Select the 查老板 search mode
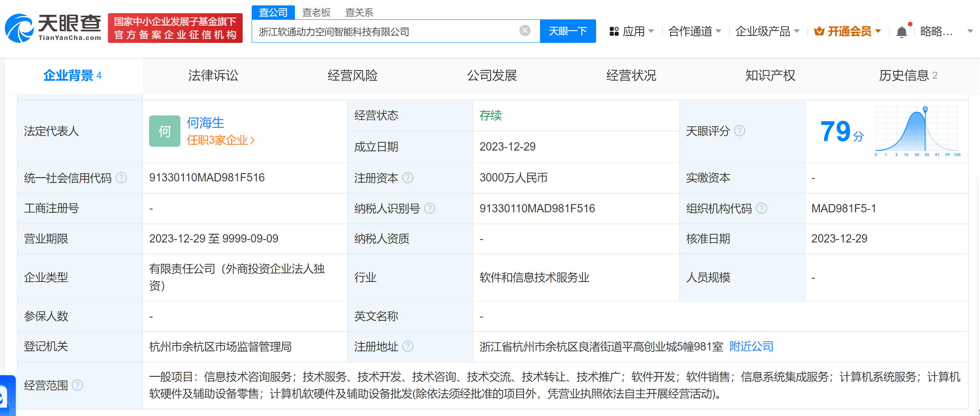Viewport: 980px width, 416px height. [316, 12]
